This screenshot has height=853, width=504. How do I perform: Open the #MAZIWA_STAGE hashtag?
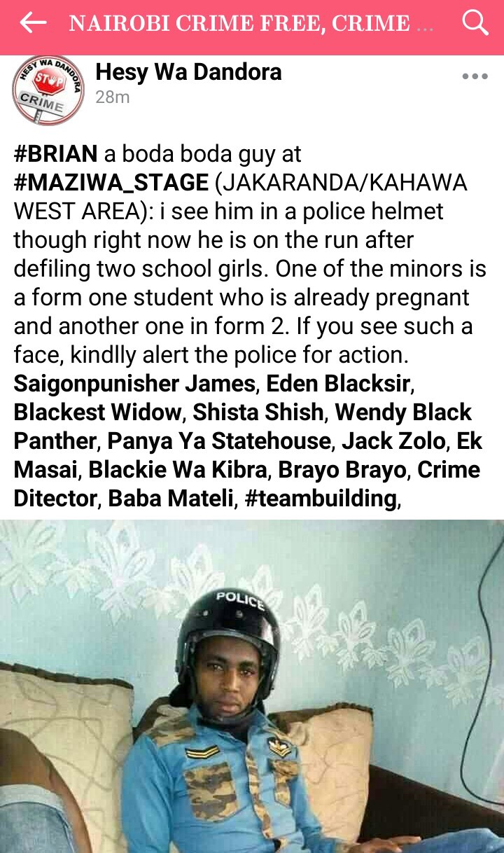click(111, 183)
